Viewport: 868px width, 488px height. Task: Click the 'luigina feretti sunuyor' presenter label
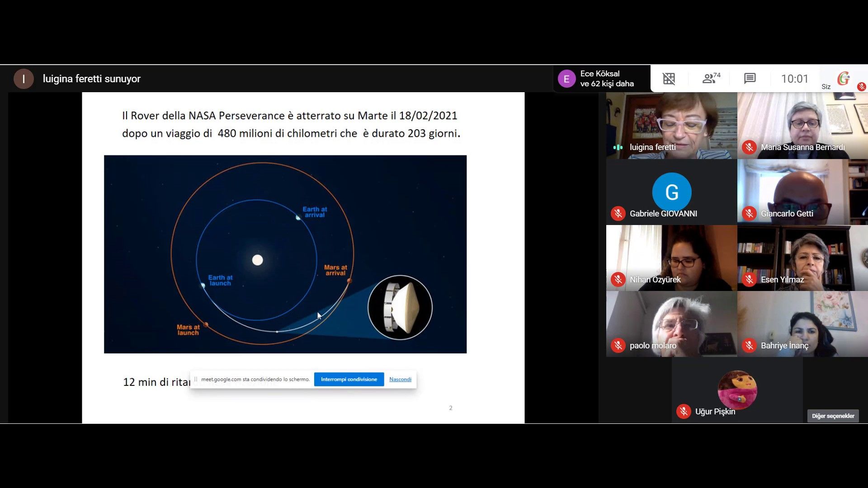(92, 79)
